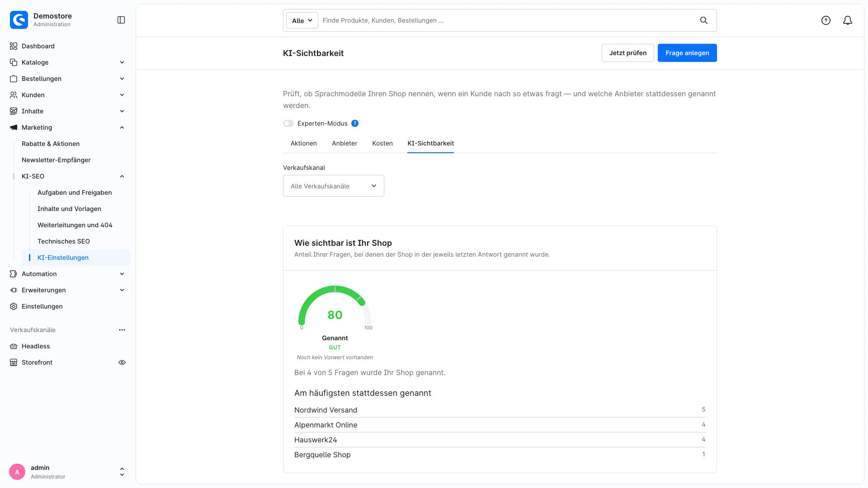Open the notifications bell

848,20
